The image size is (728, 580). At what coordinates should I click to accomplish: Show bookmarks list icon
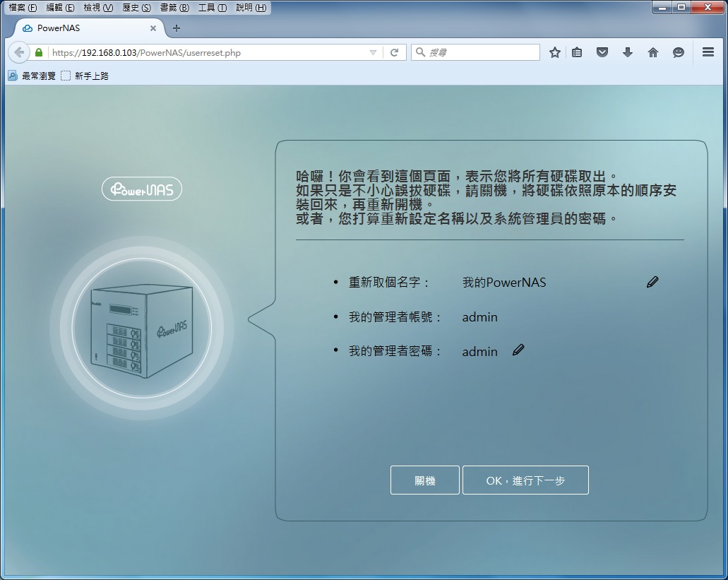click(x=577, y=52)
